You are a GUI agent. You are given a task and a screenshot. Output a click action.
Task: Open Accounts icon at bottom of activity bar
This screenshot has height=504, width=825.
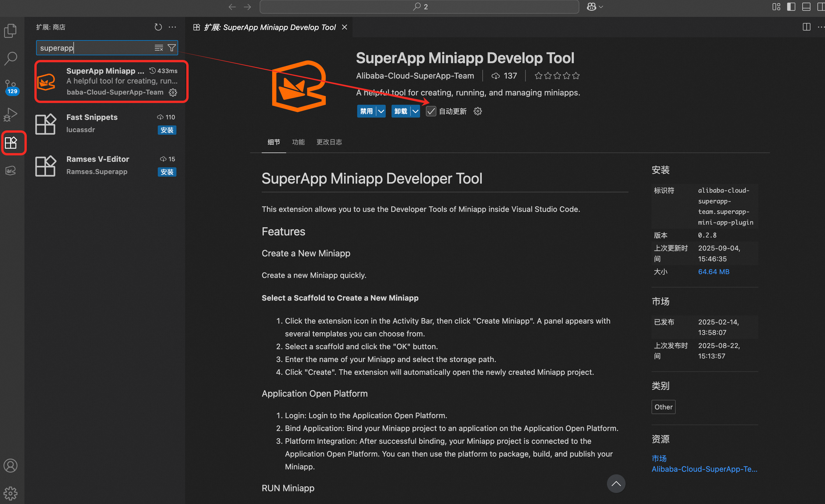[x=10, y=465]
